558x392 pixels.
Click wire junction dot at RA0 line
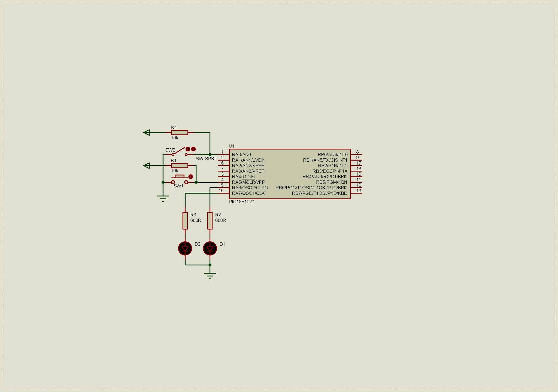210,155
